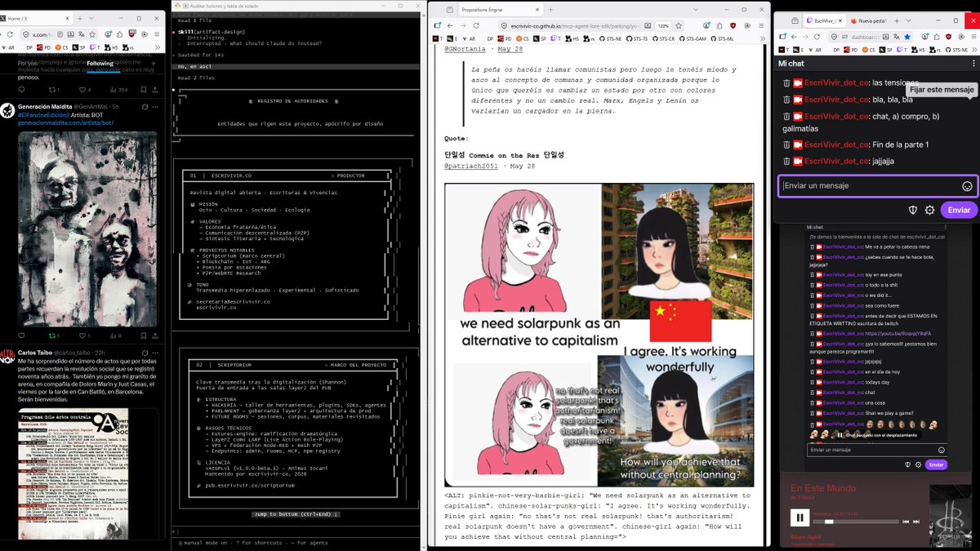The image size is (980, 551).
Task: Skip to previous track in player
Action: click(x=906, y=522)
